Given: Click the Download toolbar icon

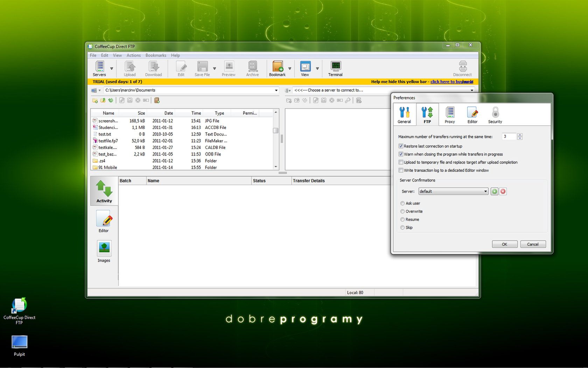Looking at the screenshot, I should pos(153,68).
